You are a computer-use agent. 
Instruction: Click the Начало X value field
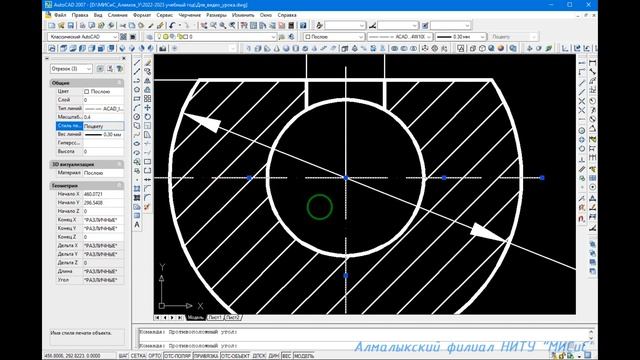click(103, 194)
